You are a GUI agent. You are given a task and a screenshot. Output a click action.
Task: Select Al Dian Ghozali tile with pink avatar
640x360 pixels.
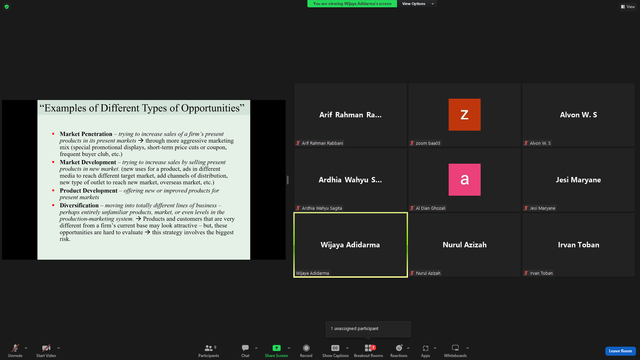(x=464, y=180)
